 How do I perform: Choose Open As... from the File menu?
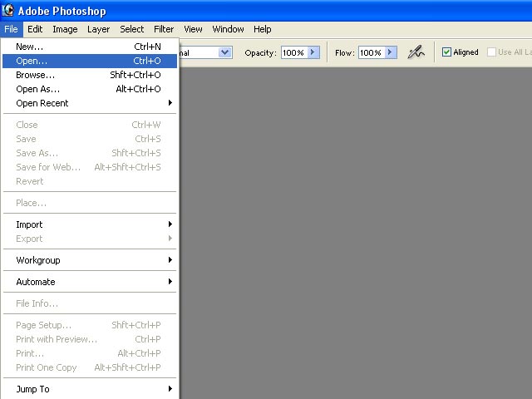(x=90, y=89)
